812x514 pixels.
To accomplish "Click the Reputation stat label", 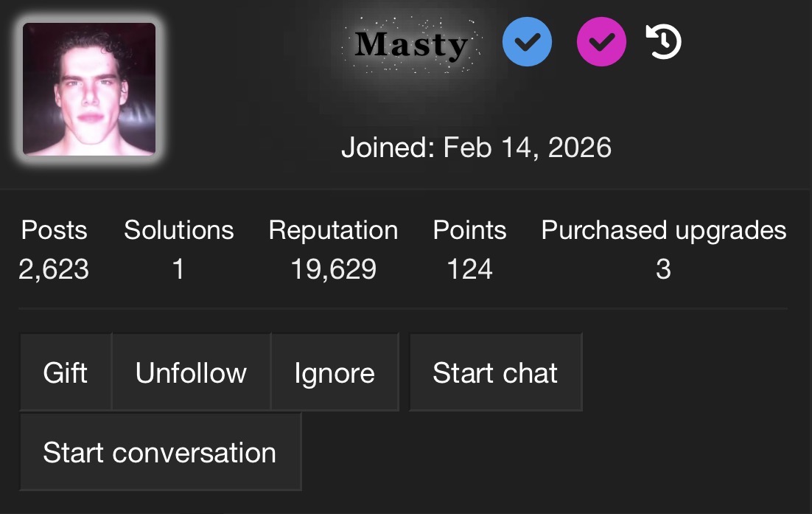I will [x=334, y=230].
